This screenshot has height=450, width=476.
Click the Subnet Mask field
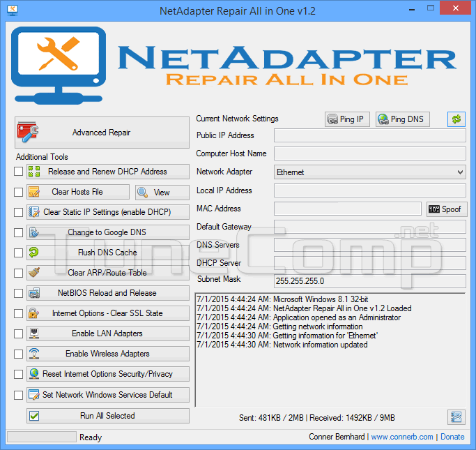click(369, 281)
